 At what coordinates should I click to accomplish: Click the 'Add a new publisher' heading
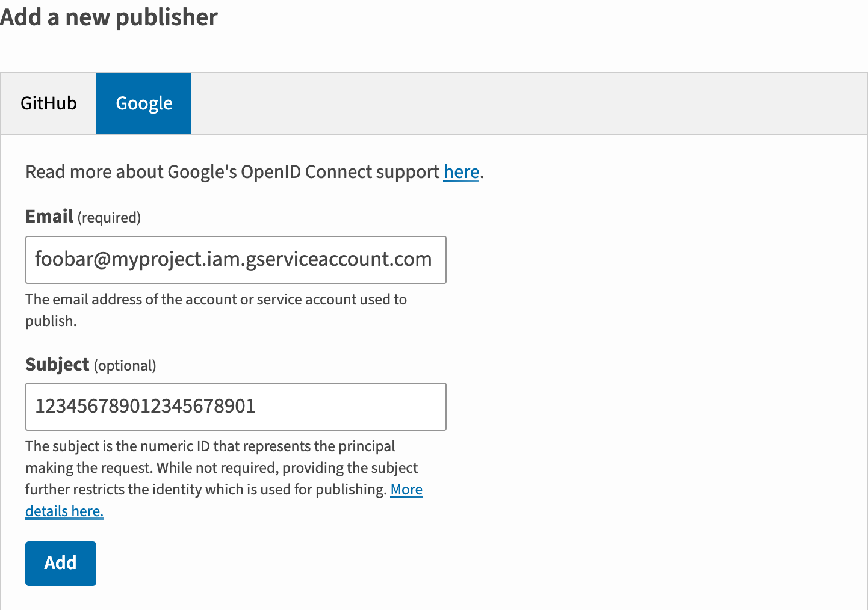click(109, 17)
